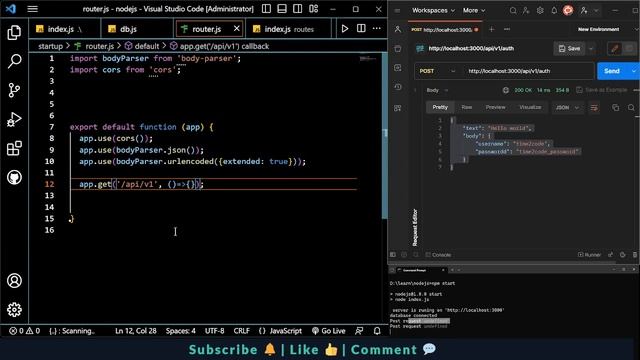Open the VS Code Search view
This screenshot has width=640, height=360.
tap(14, 61)
